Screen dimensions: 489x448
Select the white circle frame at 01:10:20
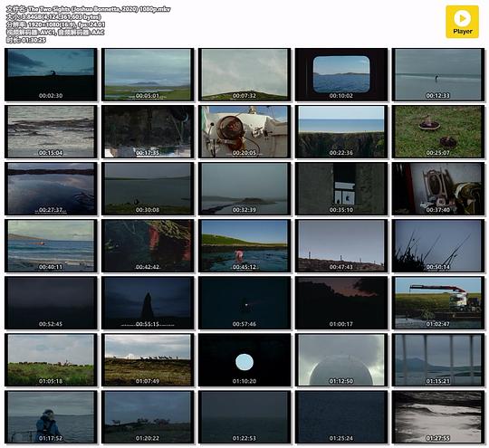(244, 360)
